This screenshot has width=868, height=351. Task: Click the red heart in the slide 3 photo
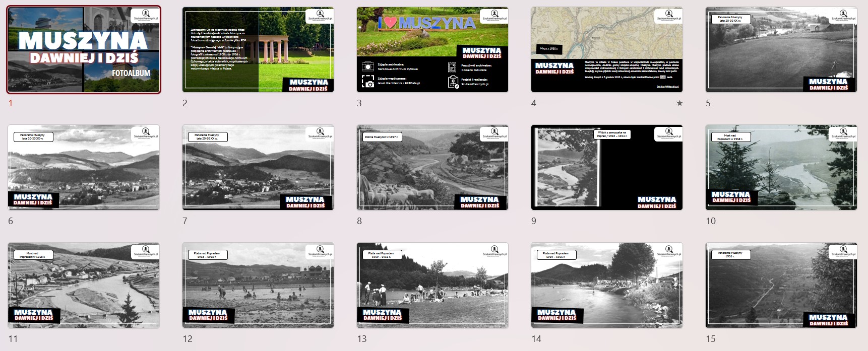(390, 23)
